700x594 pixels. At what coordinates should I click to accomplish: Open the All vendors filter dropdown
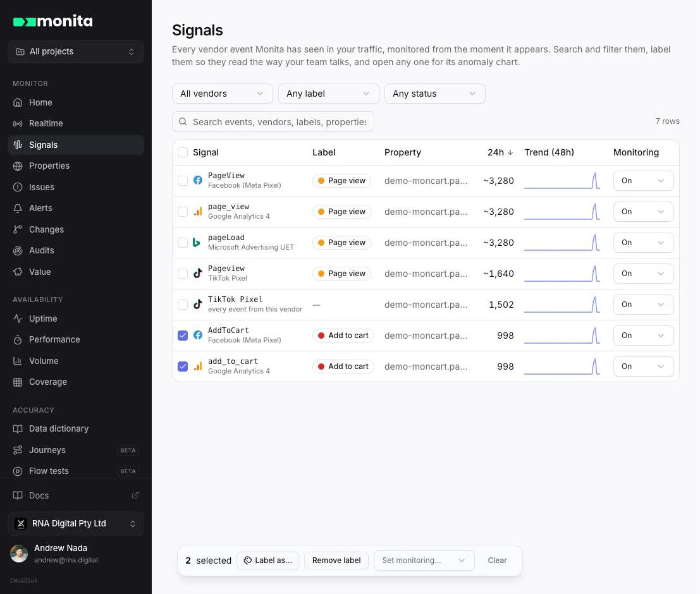click(x=223, y=94)
